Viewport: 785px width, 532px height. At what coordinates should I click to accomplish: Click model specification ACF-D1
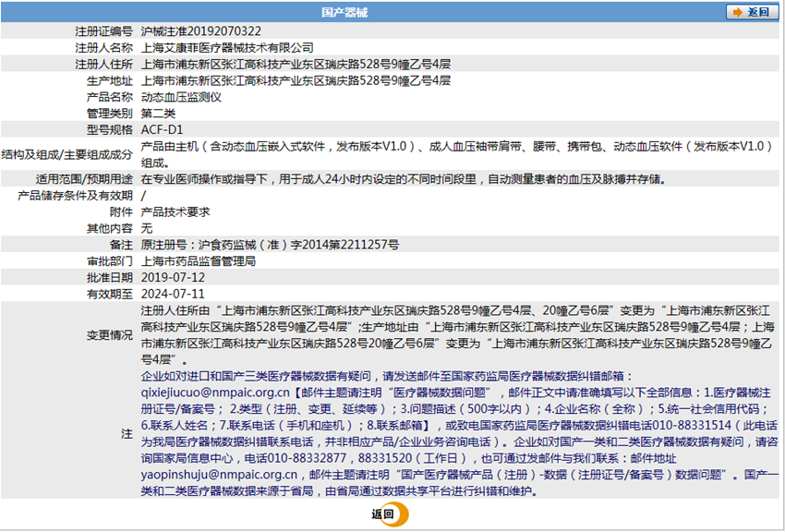click(163, 130)
